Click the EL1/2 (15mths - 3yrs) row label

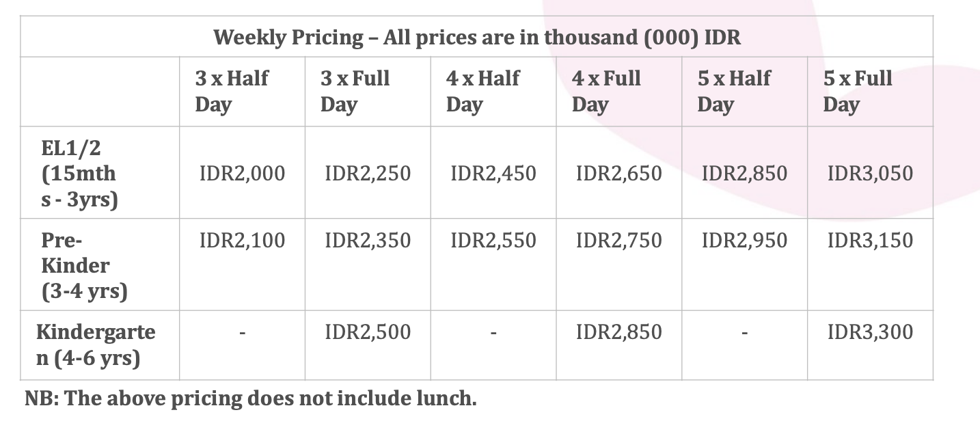(79, 173)
